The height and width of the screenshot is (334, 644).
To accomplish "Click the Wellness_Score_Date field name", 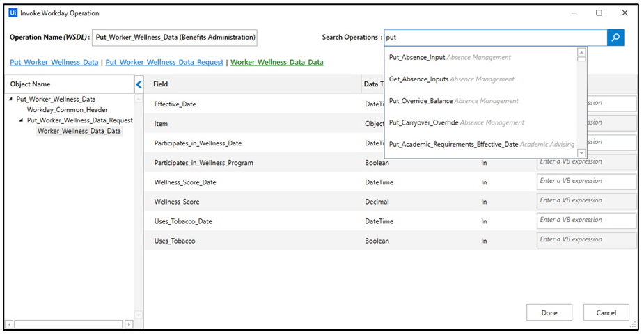I will 185,182.
